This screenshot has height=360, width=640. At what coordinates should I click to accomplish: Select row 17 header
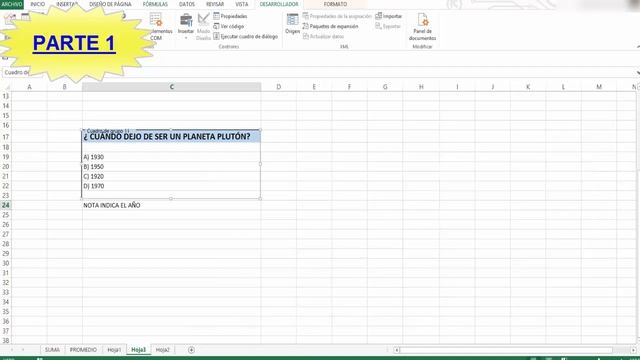(6, 137)
